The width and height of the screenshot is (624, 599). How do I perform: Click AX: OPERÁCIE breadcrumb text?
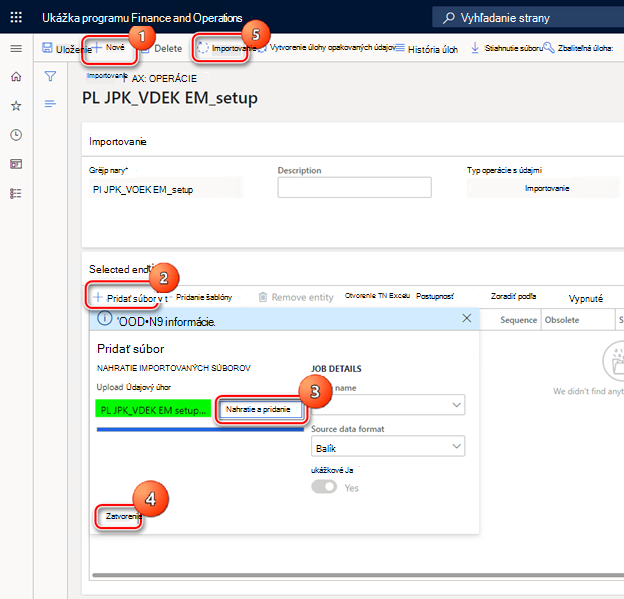point(164,79)
